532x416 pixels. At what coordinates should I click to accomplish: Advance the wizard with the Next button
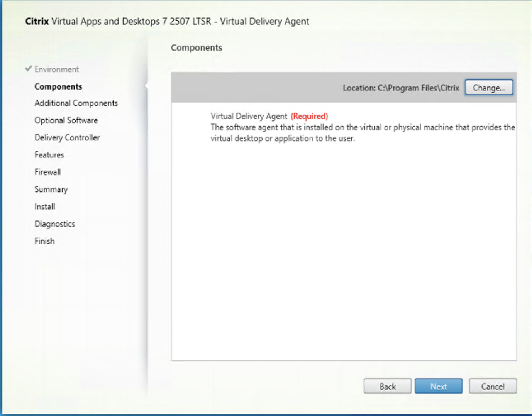(x=438, y=386)
